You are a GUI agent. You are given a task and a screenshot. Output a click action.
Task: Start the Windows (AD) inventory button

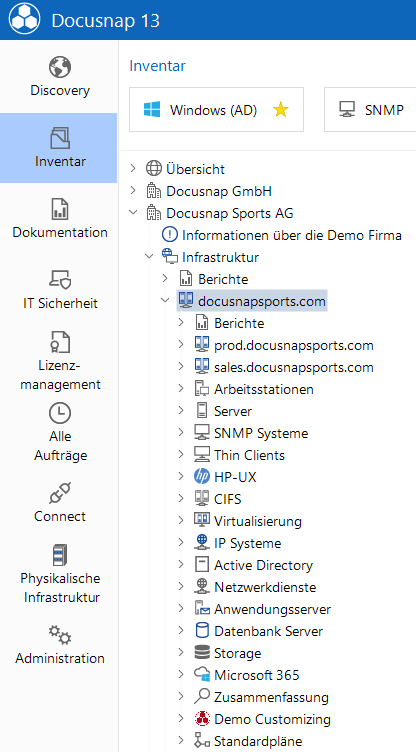coord(216,109)
